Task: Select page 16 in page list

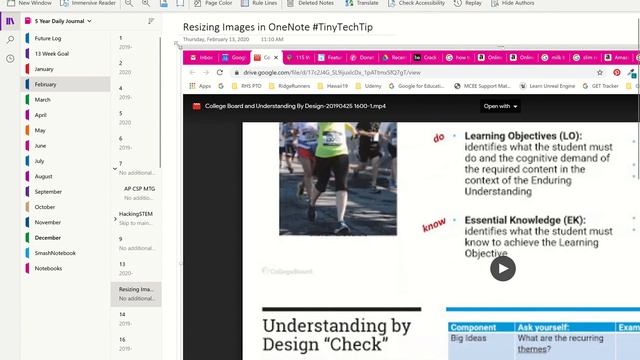Action: pyautogui.click(x=136, y=344)
